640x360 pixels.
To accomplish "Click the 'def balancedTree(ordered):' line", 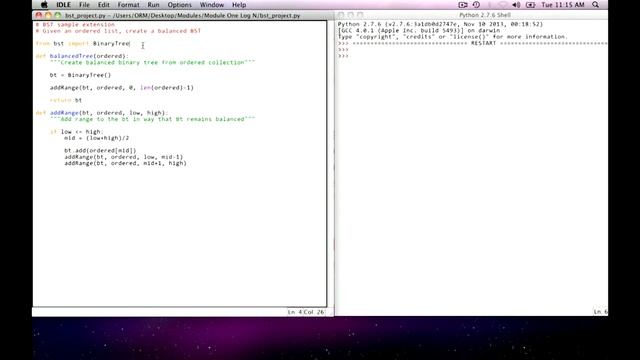I will (82, 56).
